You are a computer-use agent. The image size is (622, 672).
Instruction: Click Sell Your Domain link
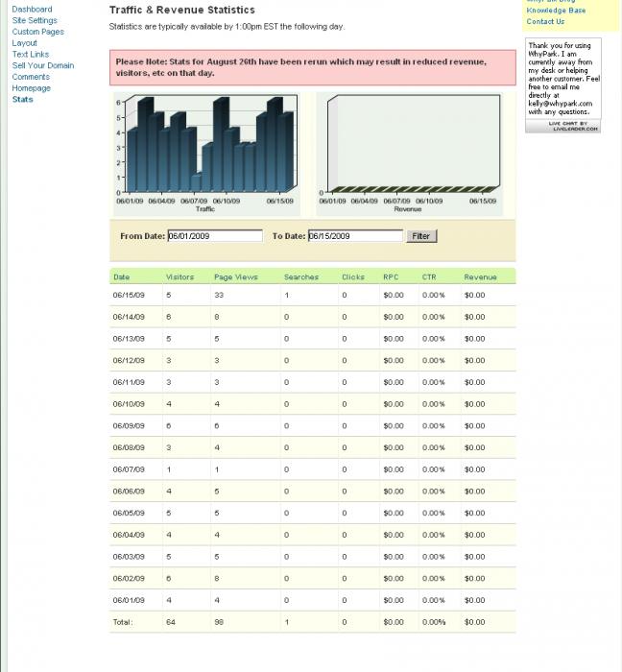click(43, 65)
